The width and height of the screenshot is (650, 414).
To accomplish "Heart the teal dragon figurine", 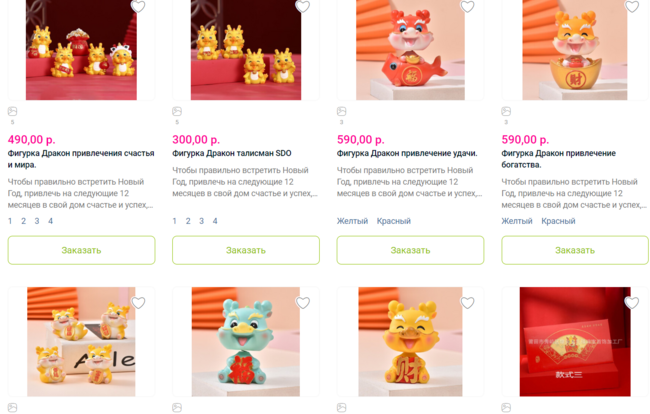I will (303, 303).
